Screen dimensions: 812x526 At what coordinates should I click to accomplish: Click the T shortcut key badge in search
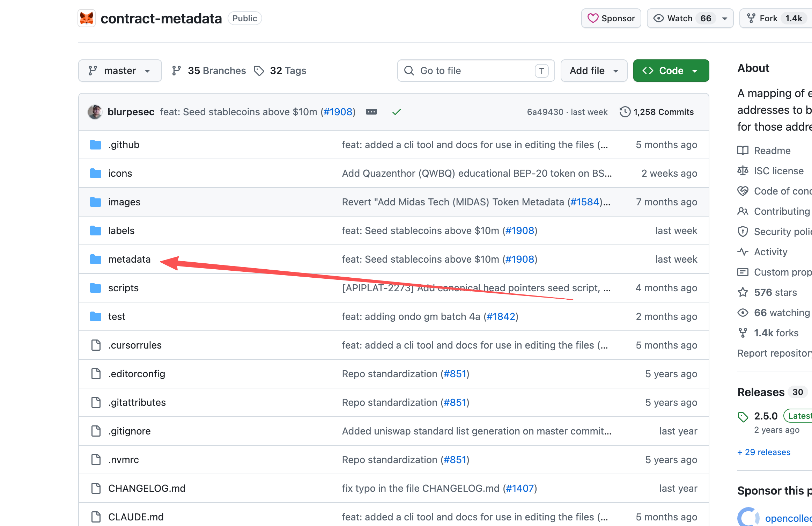tap(541, 71)
